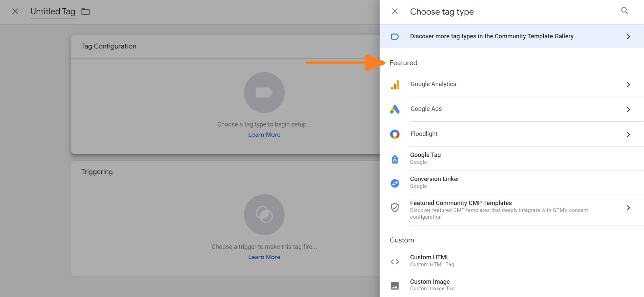Select the Custom Image tag type

512,285
